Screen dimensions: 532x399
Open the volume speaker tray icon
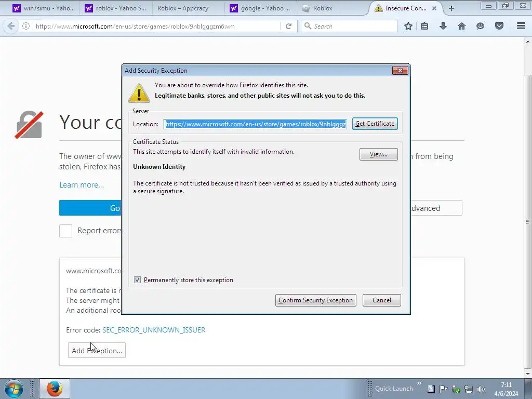(x=481, y=389)
